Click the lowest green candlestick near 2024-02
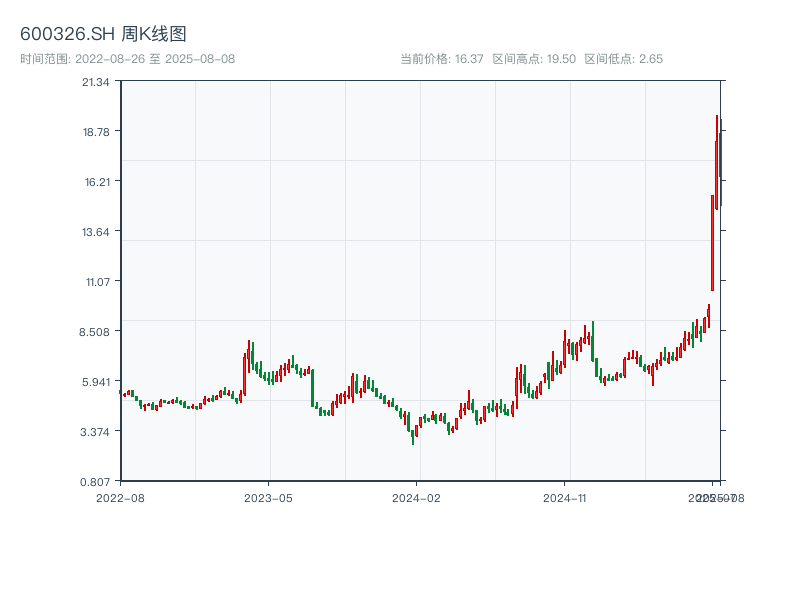The height and width of the screenshot is (600, 800). pos(413,436)
